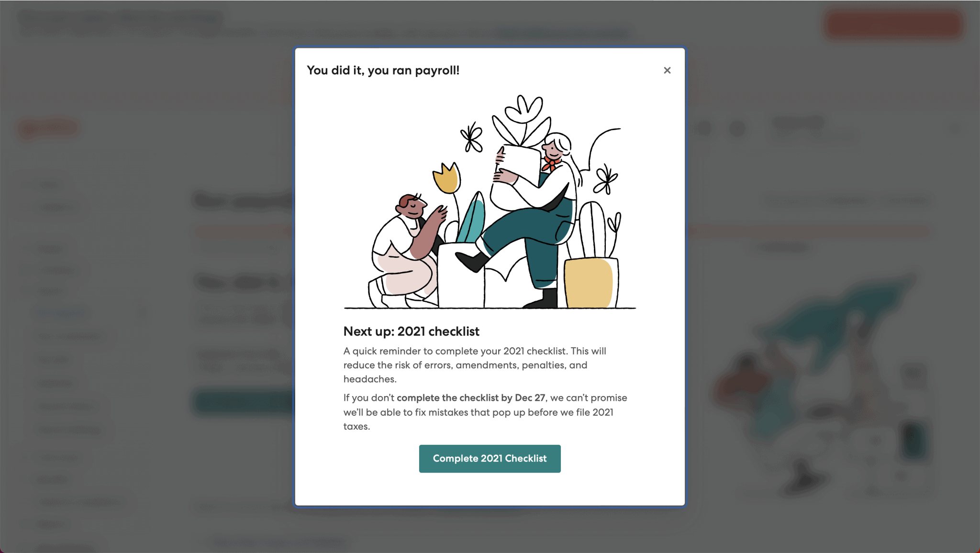Click the second blurred round header icon
This screenshot has width=980, height=553.
click(x=737, y=128)
